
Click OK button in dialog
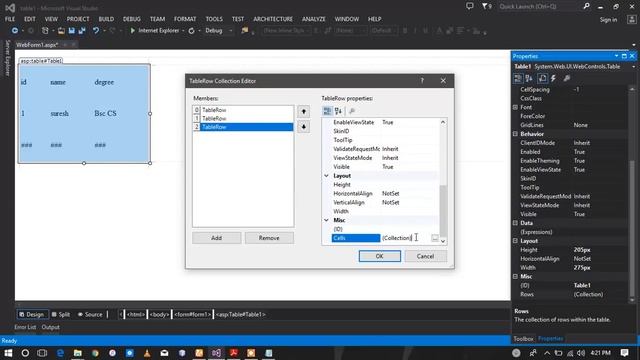tap(380, 256)
